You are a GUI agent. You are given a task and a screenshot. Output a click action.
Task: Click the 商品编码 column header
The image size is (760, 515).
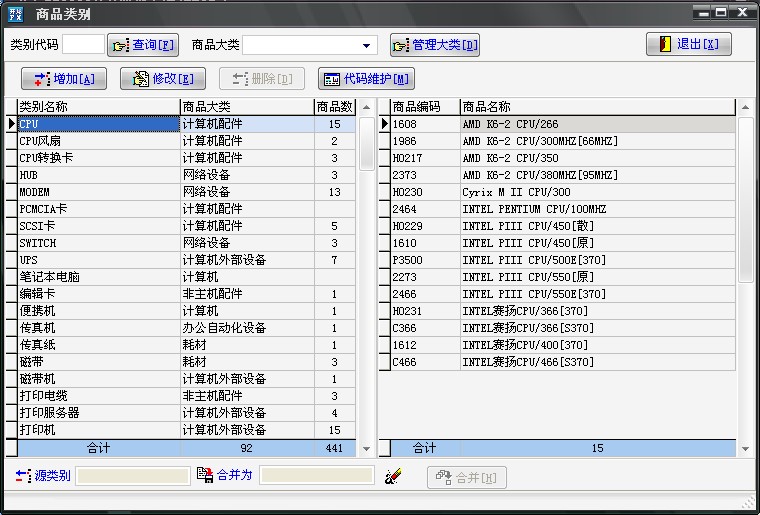[x=425, y=107]
